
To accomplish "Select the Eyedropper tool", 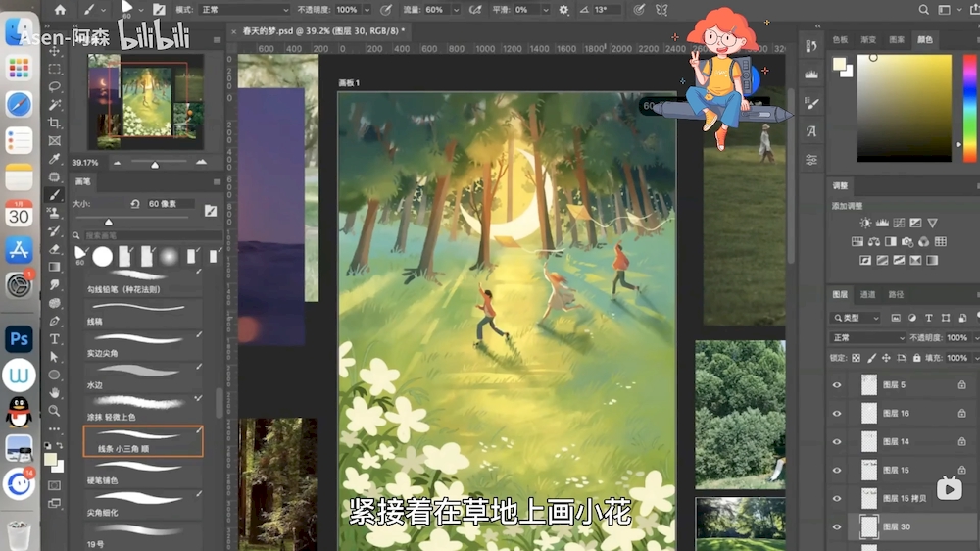I will 54,159.
